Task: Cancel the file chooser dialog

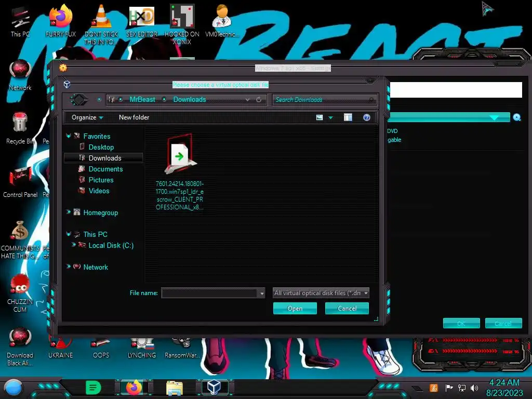Action: pos(347,309)
